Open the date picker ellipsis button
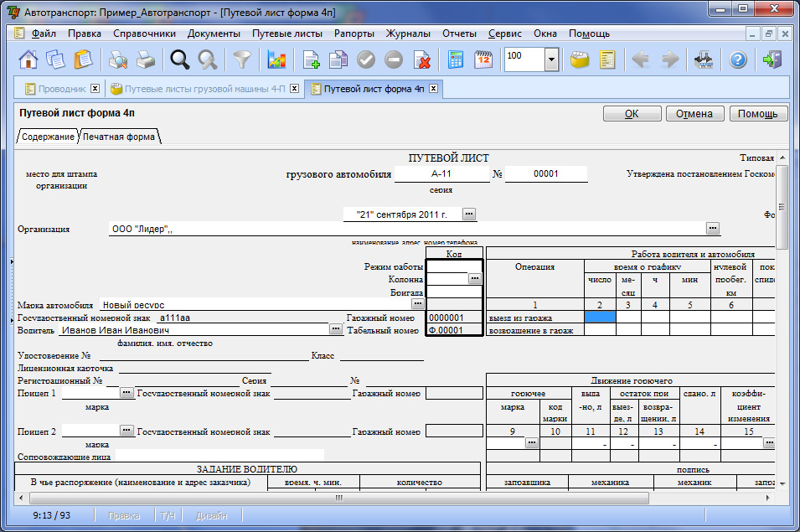800x532 pixels. click(x=469, y=214)
